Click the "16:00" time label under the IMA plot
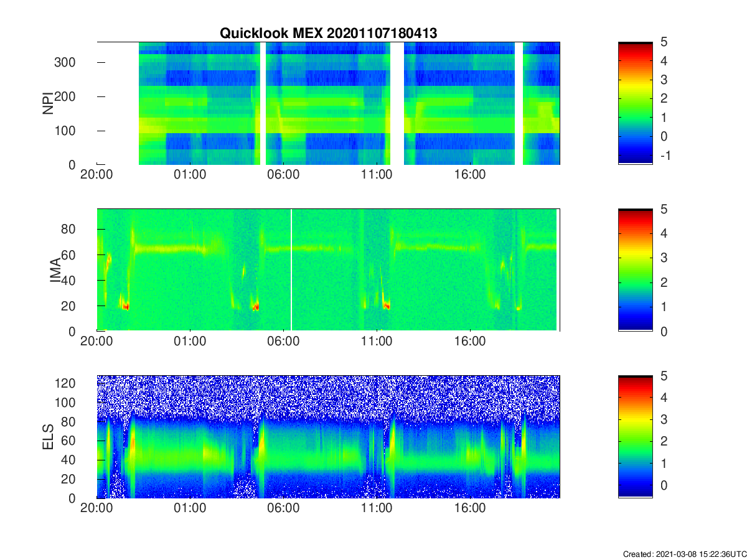The image size is (747, 560). 470,342
